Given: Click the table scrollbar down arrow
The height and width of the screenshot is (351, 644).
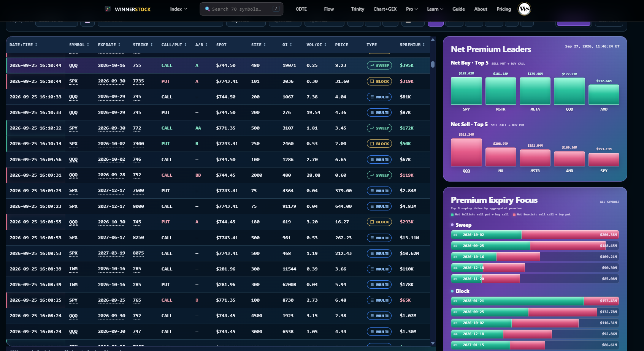Looking at the screenshot, I should tap(433, 343).
